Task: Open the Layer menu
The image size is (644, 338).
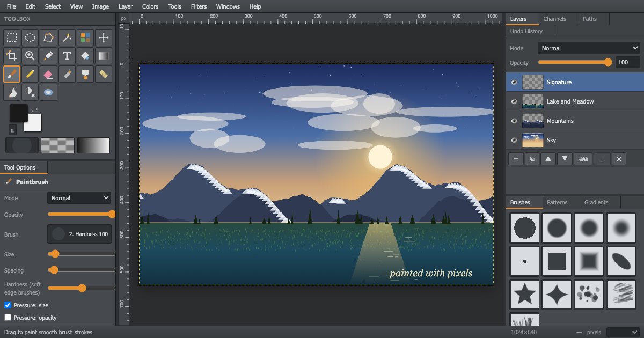Action: (126, 6)
